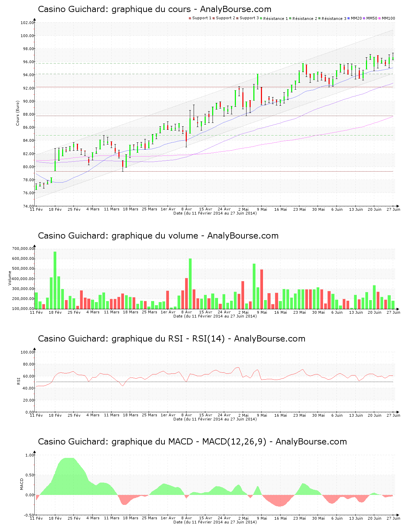Click the date range caption under price chart
This screenshot has height=532, width=412.
pyautogui.click(x=215, y=213)
